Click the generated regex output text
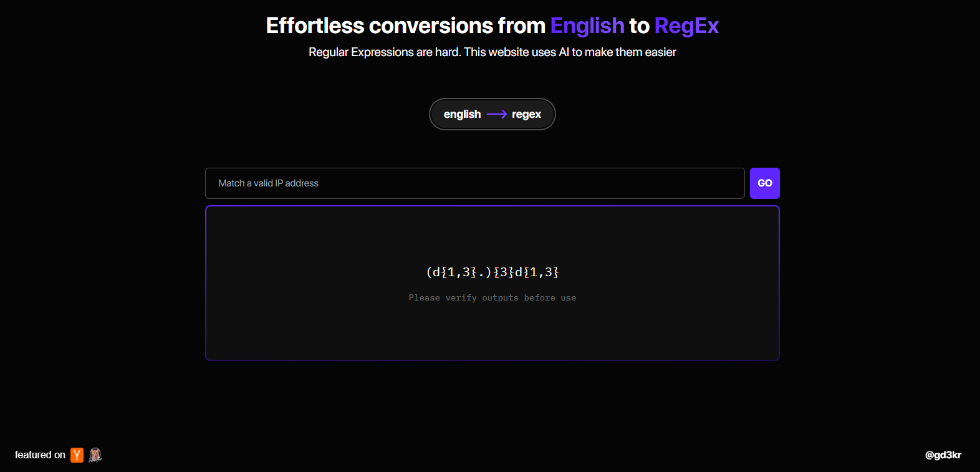 coord(492,272)
